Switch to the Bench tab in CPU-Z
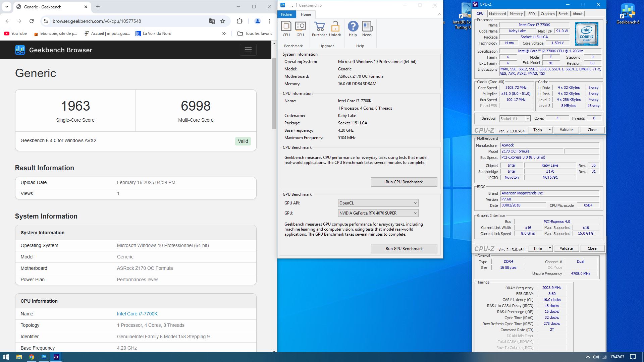This screenshot has height=362, width=644. (563, 14)
